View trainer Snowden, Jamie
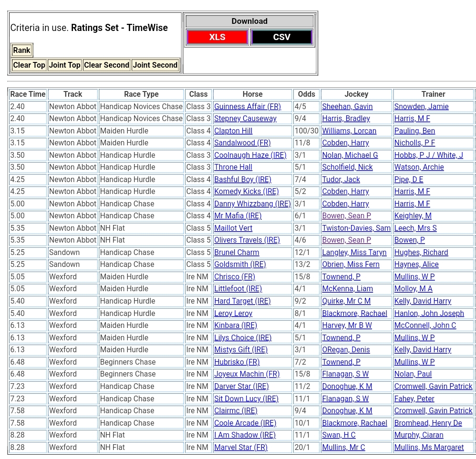This screenshot has height=459, width=476. point(421,106)
